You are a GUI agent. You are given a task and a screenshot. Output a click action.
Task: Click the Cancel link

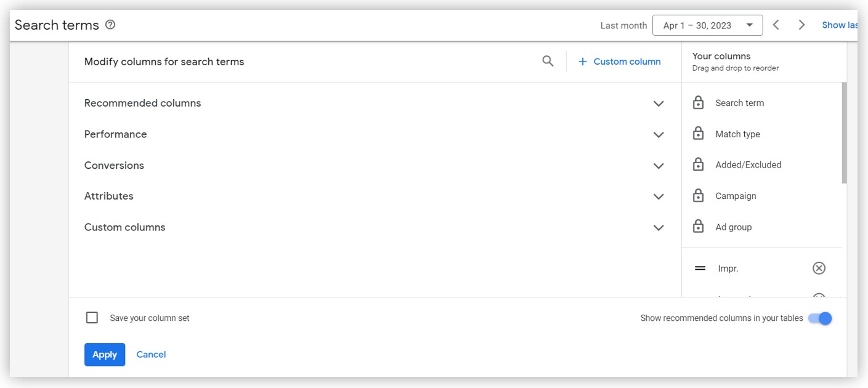pos(151,354)
